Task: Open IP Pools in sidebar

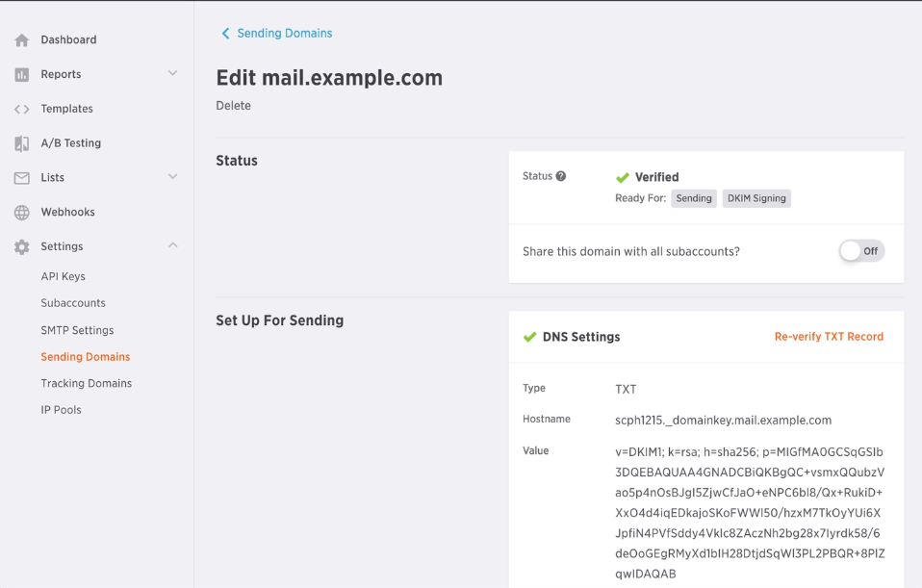Action: 62,410
